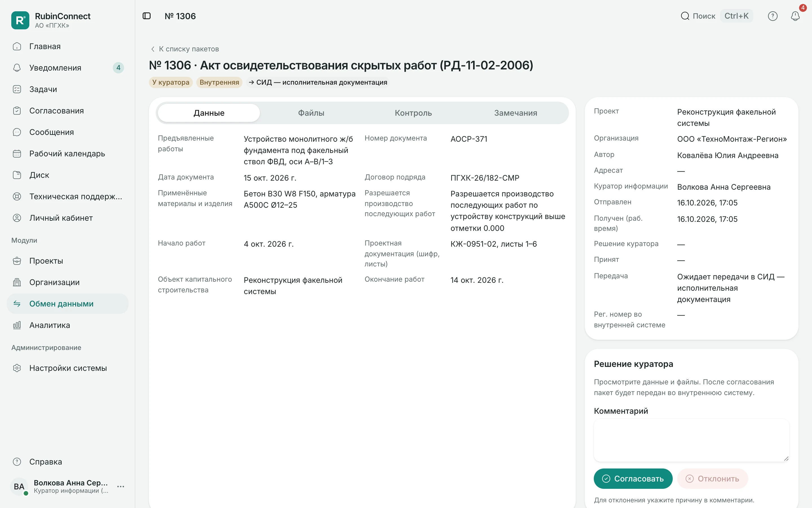Click the Справка question icon in sidebar

tap(17, 462)
